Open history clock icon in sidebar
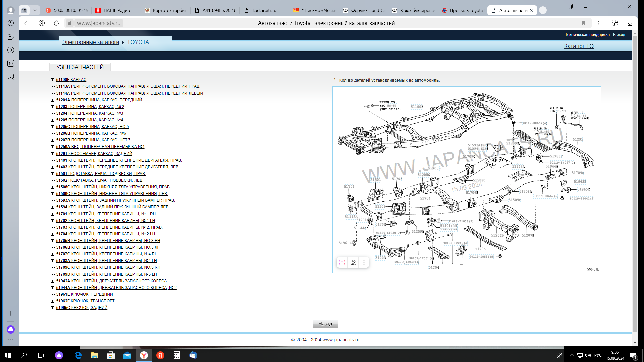The width and height of the screenshot is (644, 362). pos(11,23)
